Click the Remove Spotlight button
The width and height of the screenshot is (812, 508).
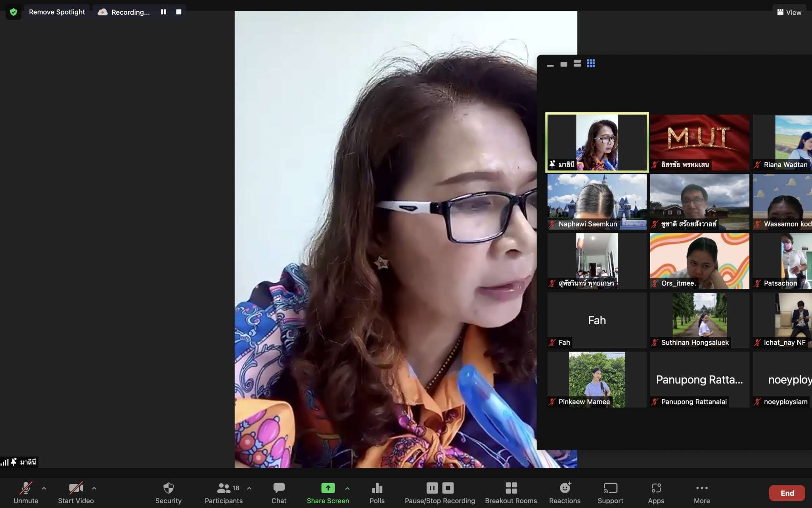coord(57,12)
